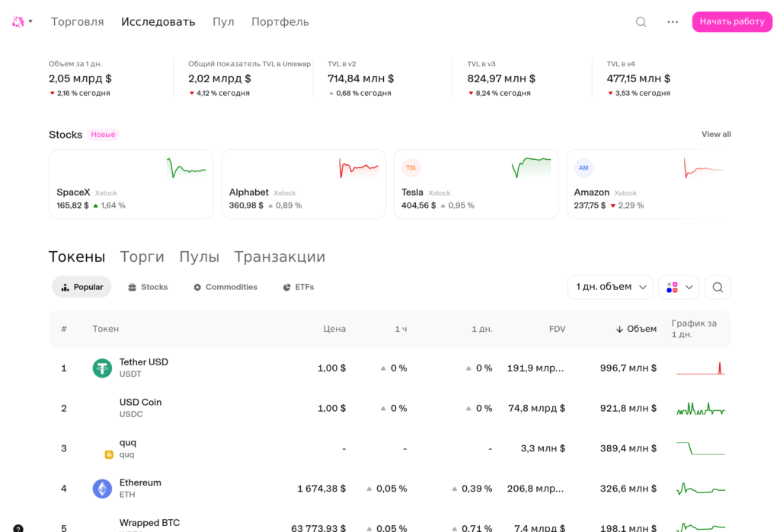The image size is (780, 532).
Task: Sort by Объем column header
Action: coord(636,329)
